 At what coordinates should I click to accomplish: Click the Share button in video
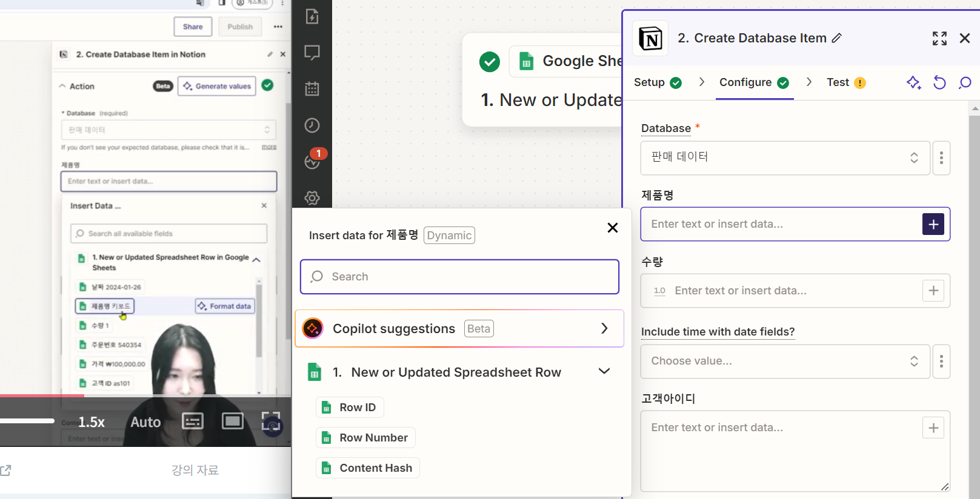pos(193,27)
